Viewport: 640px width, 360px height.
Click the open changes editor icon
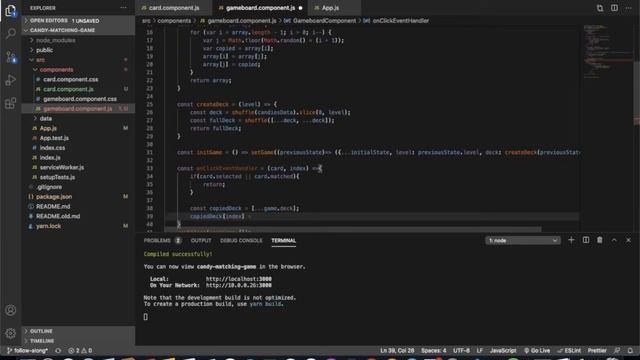[x=600, y=8]
